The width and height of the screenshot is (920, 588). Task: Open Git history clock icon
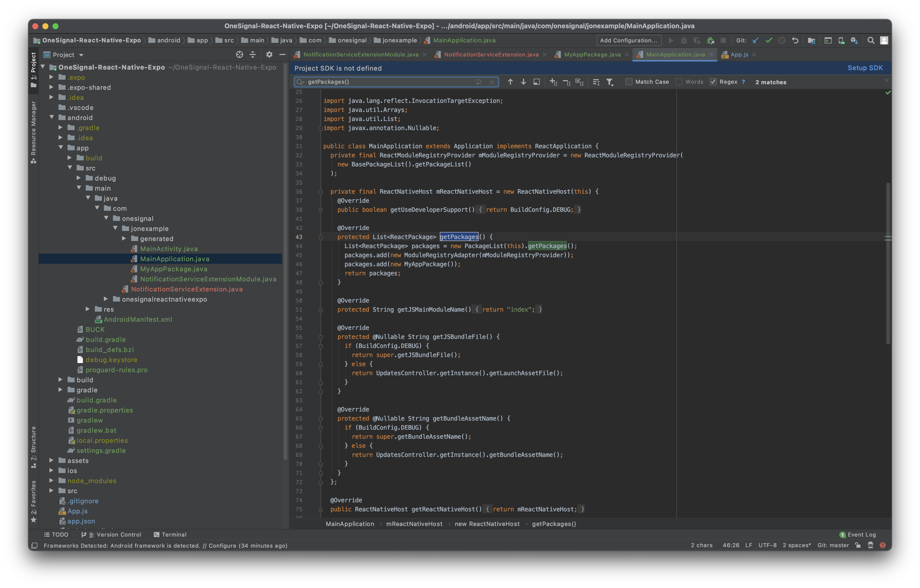coord(782,41)
